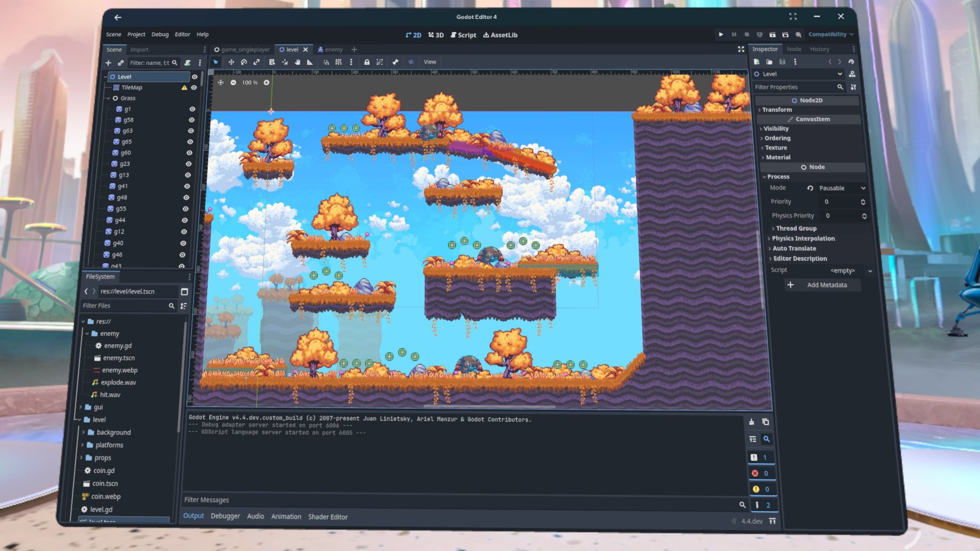Toggle visibility of the TileMap node
This screenshot has width=980, height=551.
click(194, 88)
